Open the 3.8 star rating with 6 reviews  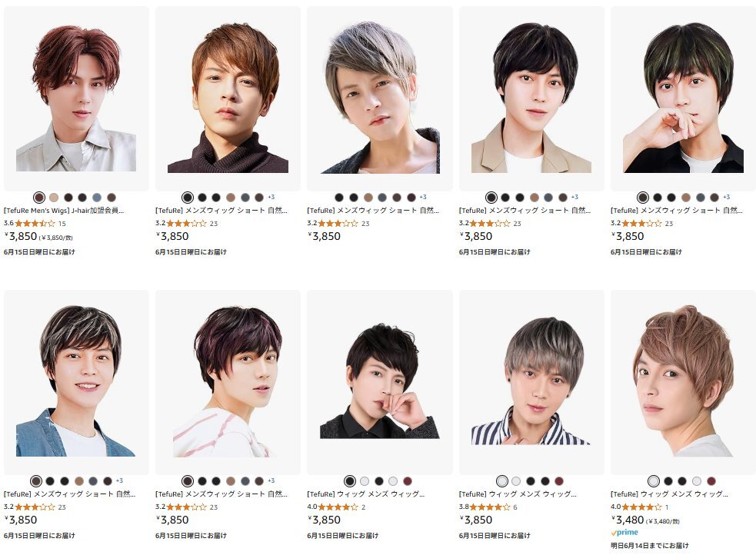(x=488, y=507)
